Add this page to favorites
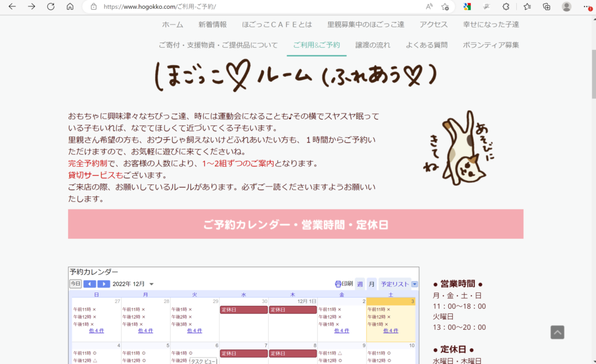This screenshot has height=364, width=596. 445,6
